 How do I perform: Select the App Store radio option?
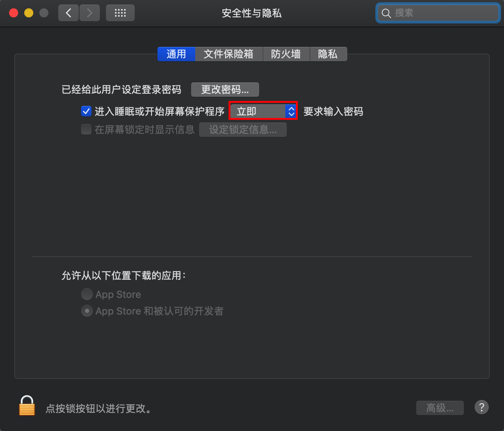(x=87, y=294)
